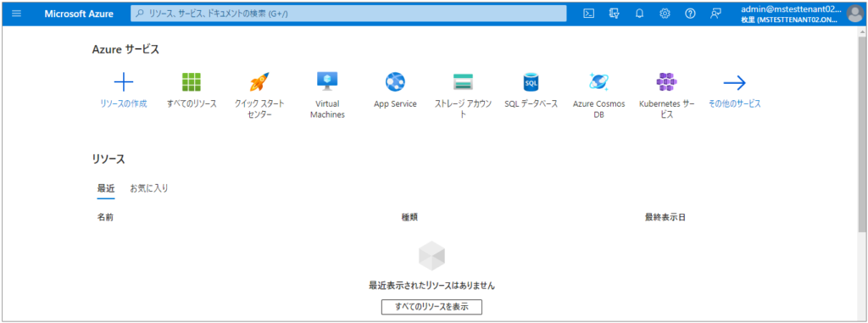This screenshot has width=868, height=323.
Task: Open the help question mark icon
Action: pyautogui.click(x=690, y=14)
